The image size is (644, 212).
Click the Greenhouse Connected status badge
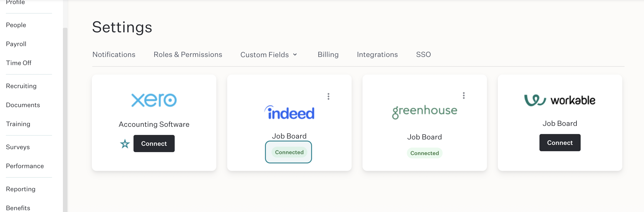[x=425, y=153]
